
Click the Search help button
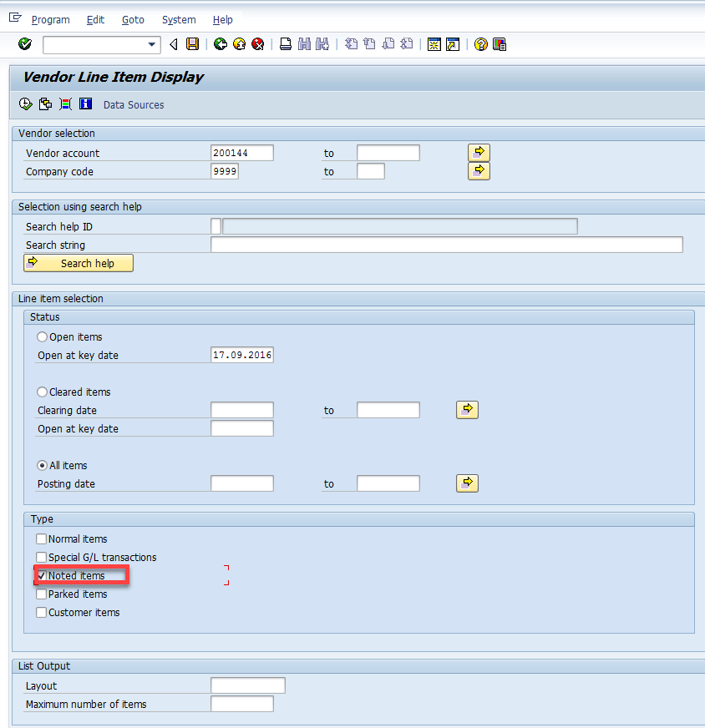(x=79, y=263)
